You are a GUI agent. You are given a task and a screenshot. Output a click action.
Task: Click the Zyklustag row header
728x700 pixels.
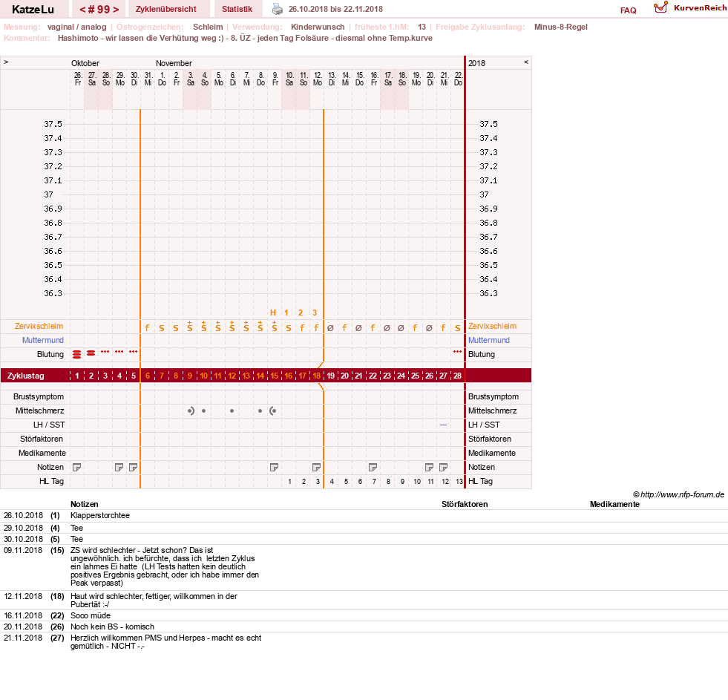[25, 376]
